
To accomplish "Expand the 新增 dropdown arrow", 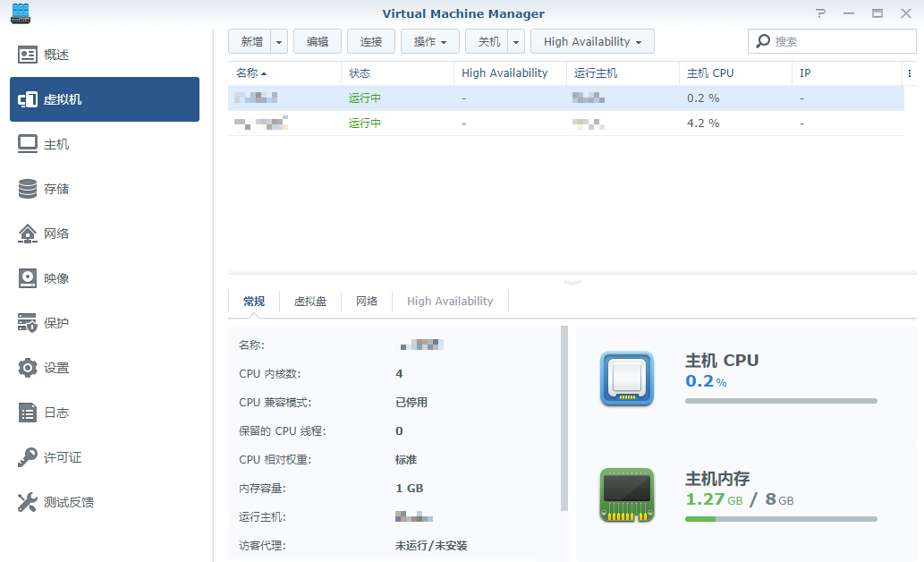I will (x=280, y=42).
